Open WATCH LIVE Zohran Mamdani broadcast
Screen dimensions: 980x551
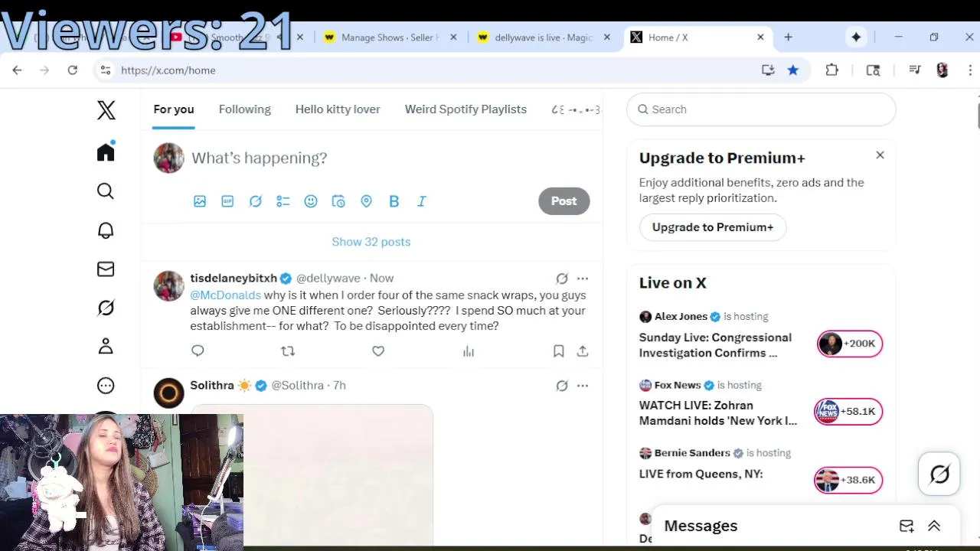pyautogui.click(x=718, y=413)
